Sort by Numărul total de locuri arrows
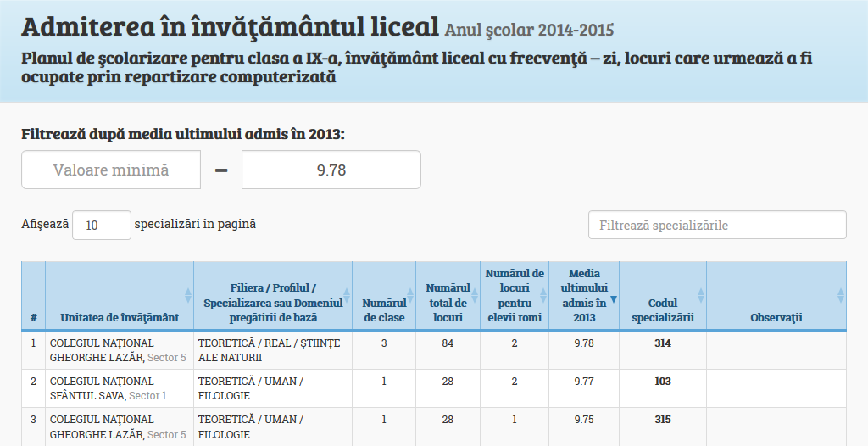Image resolution: width=868 pixels, height=446 pixels. pyautogui.click(x=475, y=295)
